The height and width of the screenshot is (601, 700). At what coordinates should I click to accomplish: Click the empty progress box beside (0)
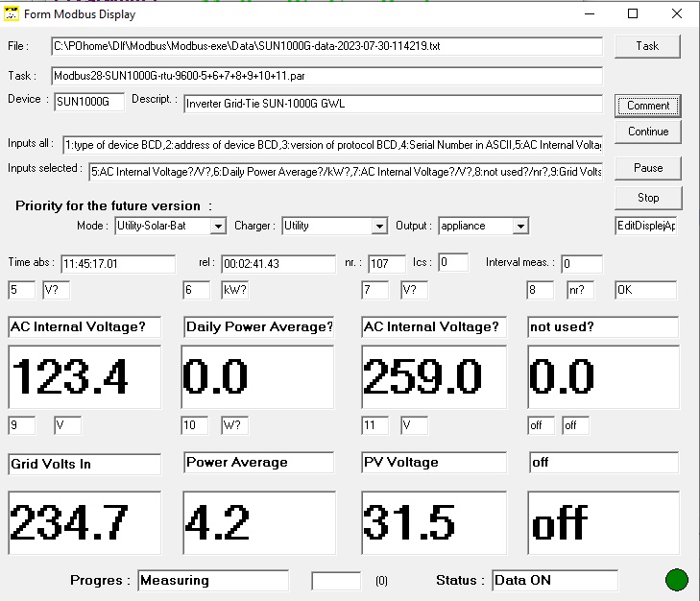click(x=336, y=581)
